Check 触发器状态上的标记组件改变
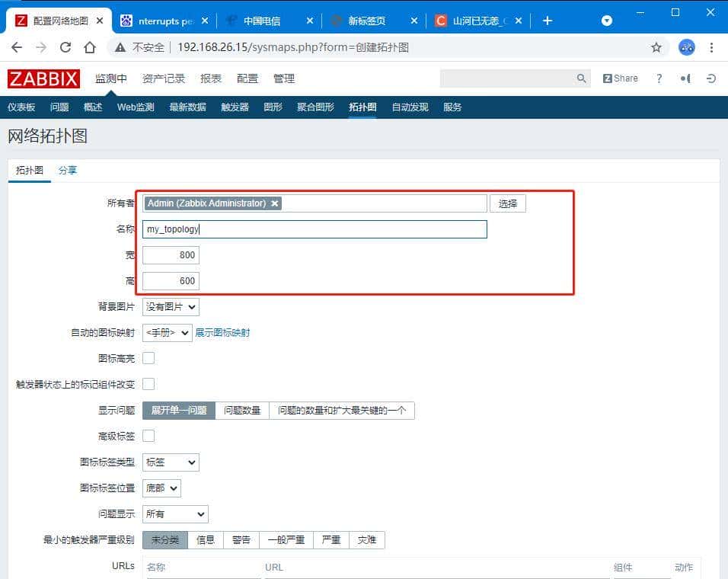The image size is (728, 579). pos(147,384)
